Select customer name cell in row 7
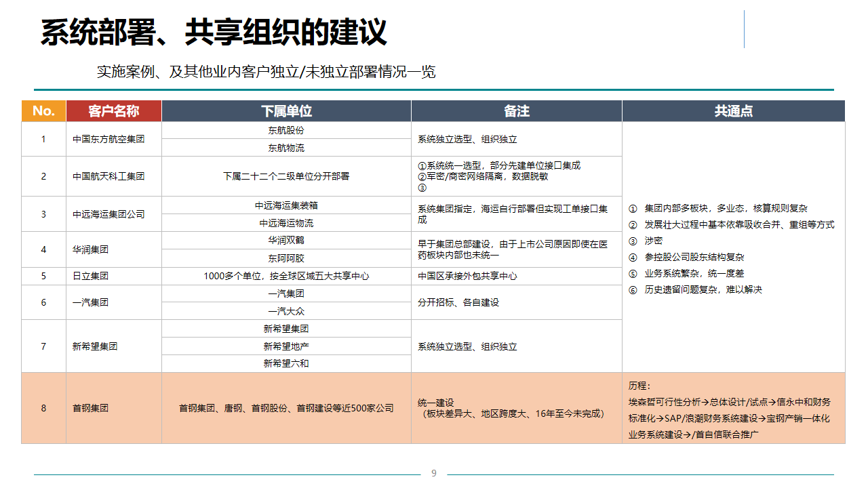Image resolution: width=868 pixels, height=488 pixels. click(x=114, y=346)
